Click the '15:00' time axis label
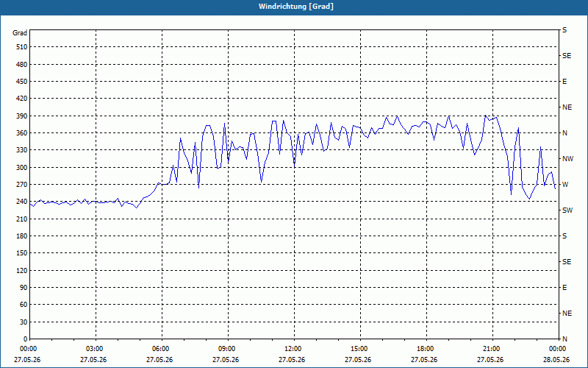The image size is (588, 368). pyautogui.click(x=360, y=349)
